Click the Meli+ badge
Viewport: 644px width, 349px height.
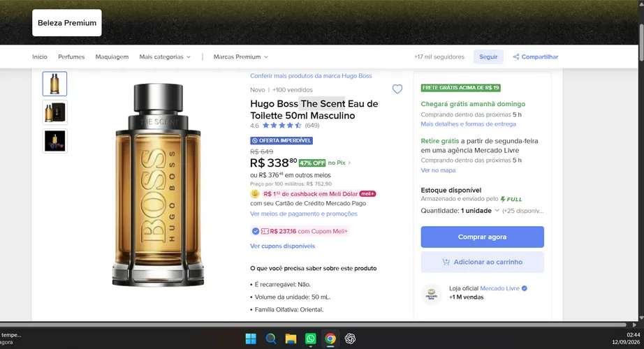pos(367,194)
